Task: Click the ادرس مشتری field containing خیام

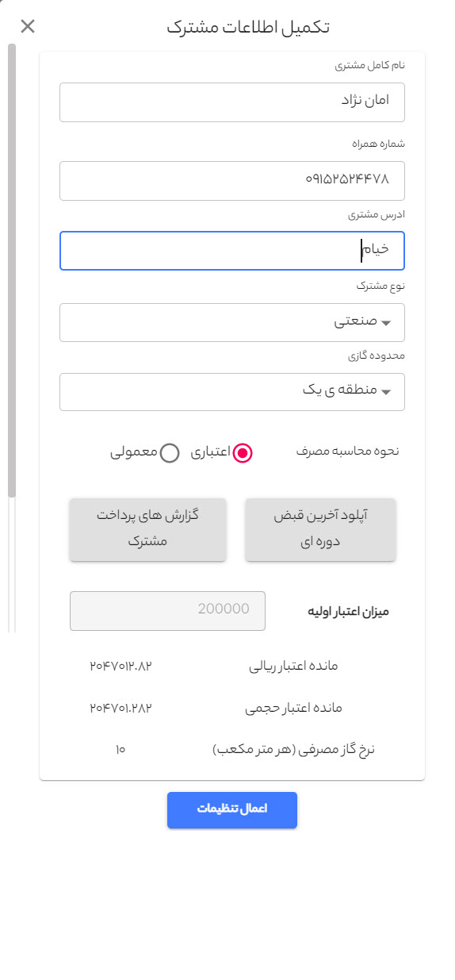Action: (x=232, y=251)
